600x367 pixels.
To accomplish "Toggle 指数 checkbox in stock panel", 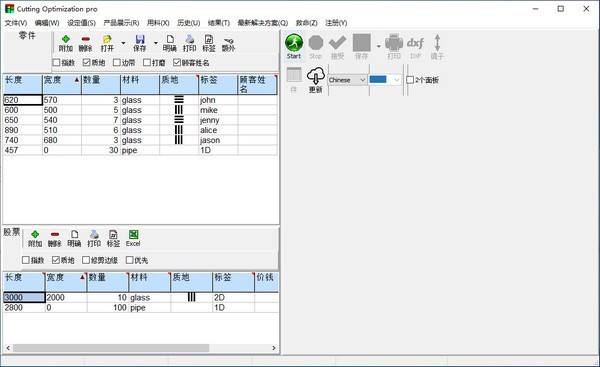I will tap(26, 260).
